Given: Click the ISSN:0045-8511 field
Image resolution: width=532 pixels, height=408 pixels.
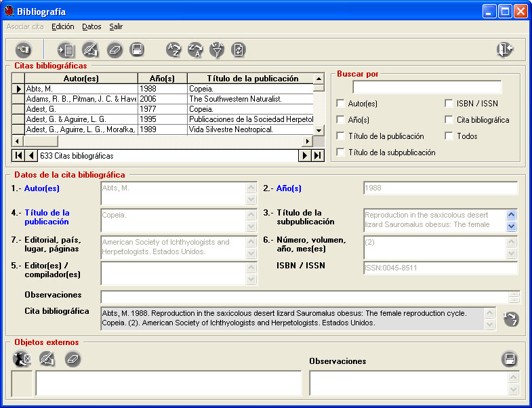Looking at the screenshot, I should click(x=441, y=268).
